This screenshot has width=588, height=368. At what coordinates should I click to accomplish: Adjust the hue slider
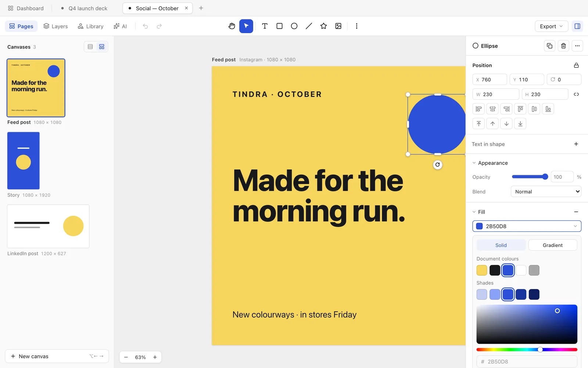tap(527, 350)
